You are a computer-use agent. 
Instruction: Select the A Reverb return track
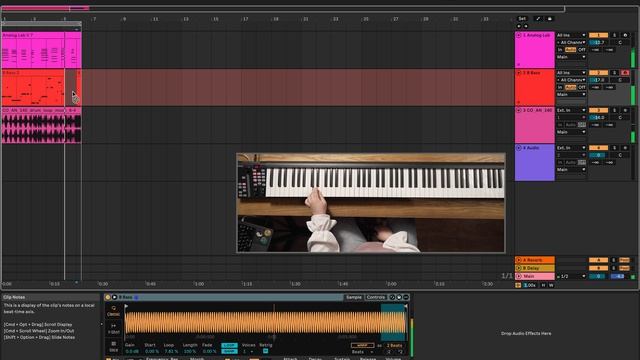point(535,260)
